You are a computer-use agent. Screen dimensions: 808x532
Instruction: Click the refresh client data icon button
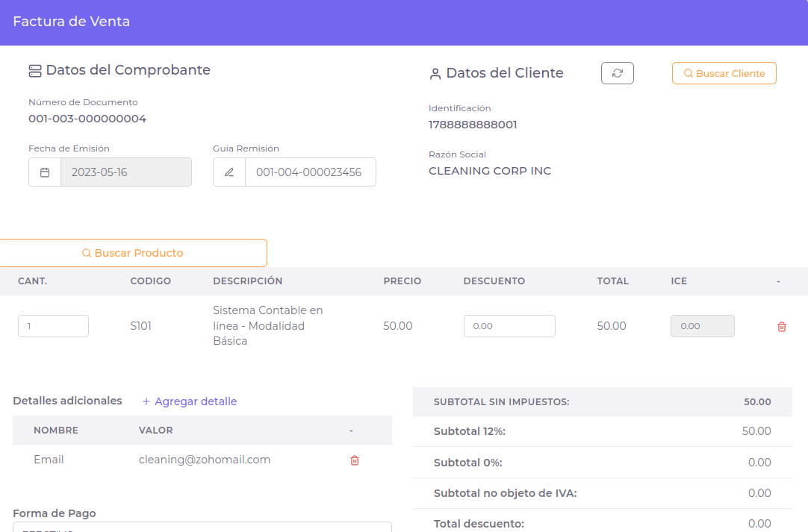(x=617, y=73)
